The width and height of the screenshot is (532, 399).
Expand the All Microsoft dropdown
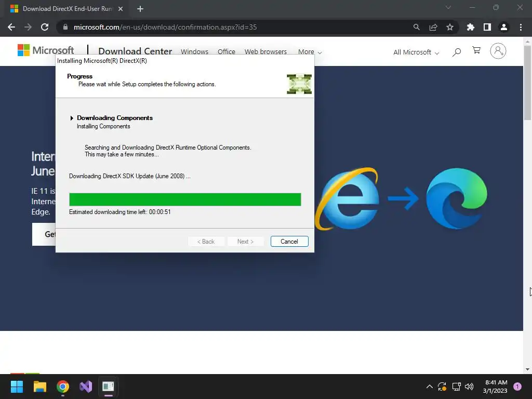(x=416, y=52)
